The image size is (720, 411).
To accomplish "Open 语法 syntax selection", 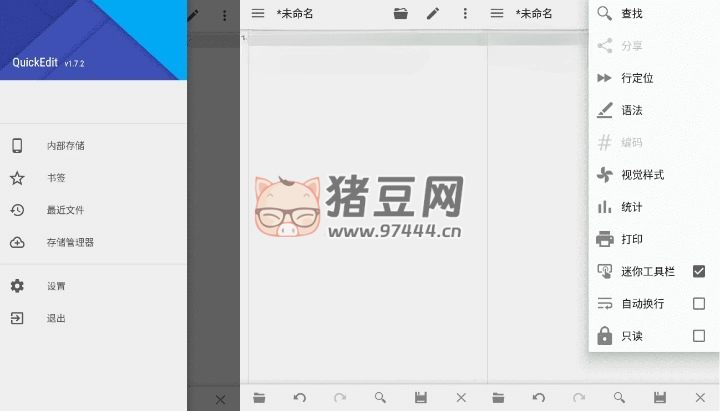I will click(x=632, y=110).
